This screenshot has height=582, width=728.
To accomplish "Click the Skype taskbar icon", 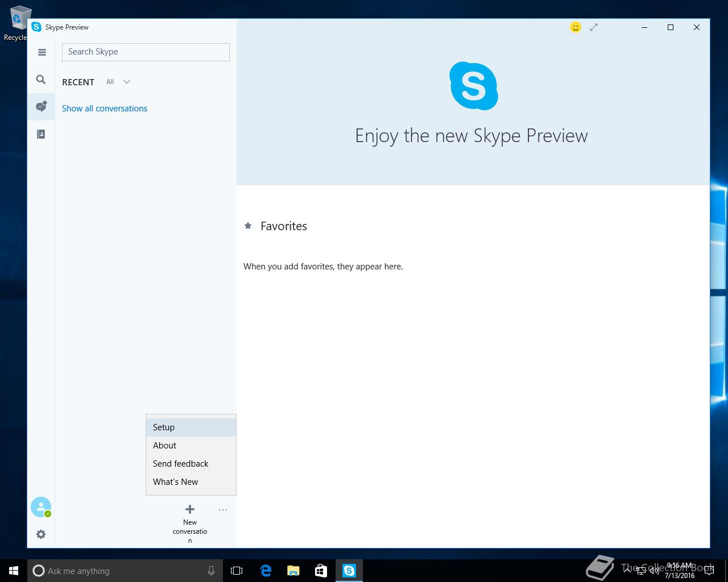I will (x=349, y=571).
